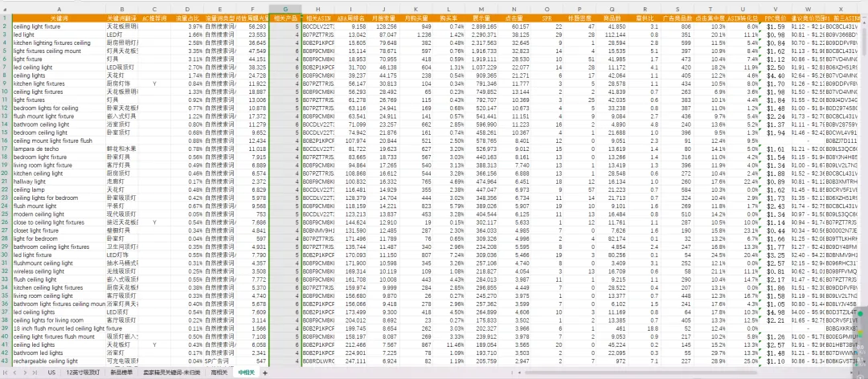Click the 点击量 header cell
The height and width of the screenshot is (379, 868).
[514, 18]
